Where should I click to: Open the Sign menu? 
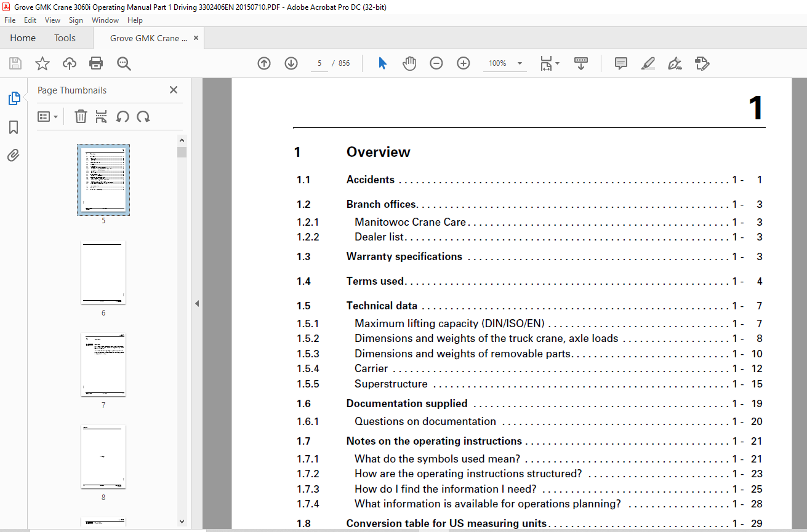[76, 20]
